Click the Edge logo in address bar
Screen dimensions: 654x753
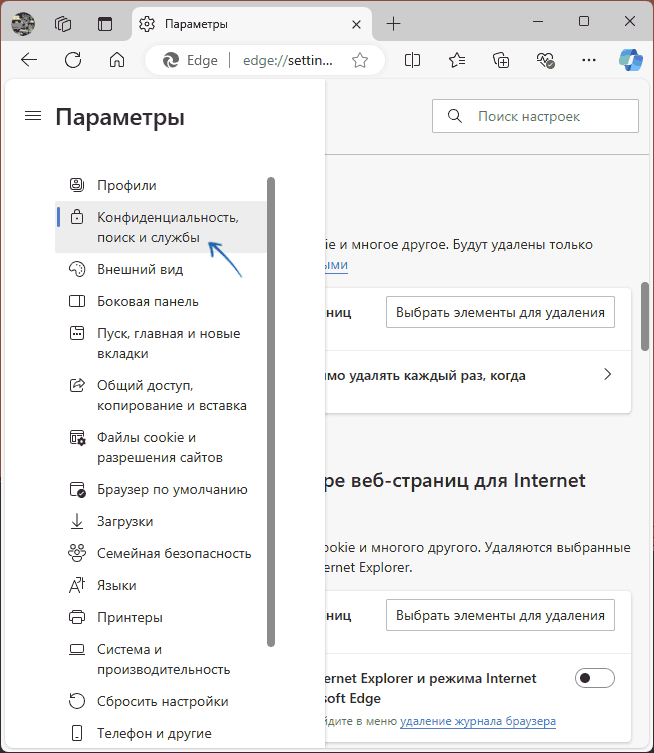tap(171, 60)
